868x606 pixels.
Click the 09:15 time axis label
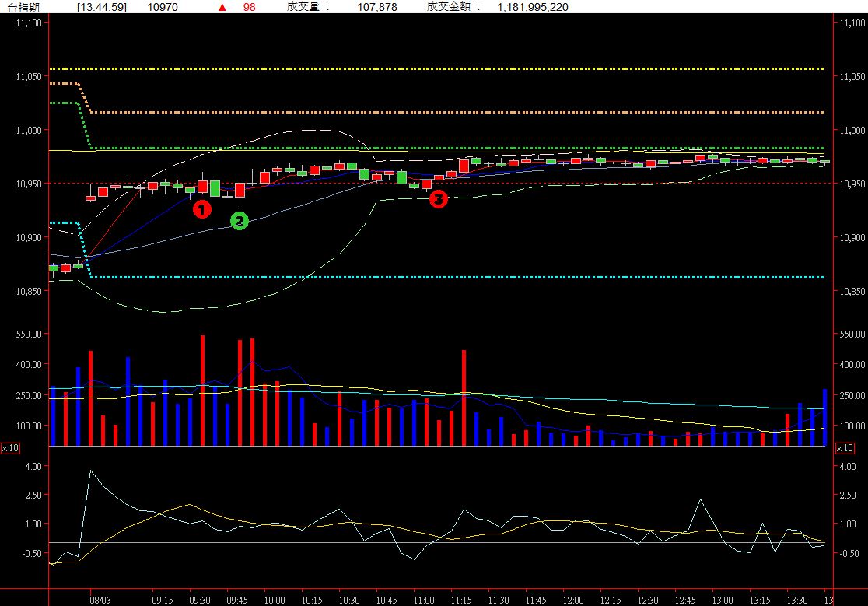pos(163,600)
